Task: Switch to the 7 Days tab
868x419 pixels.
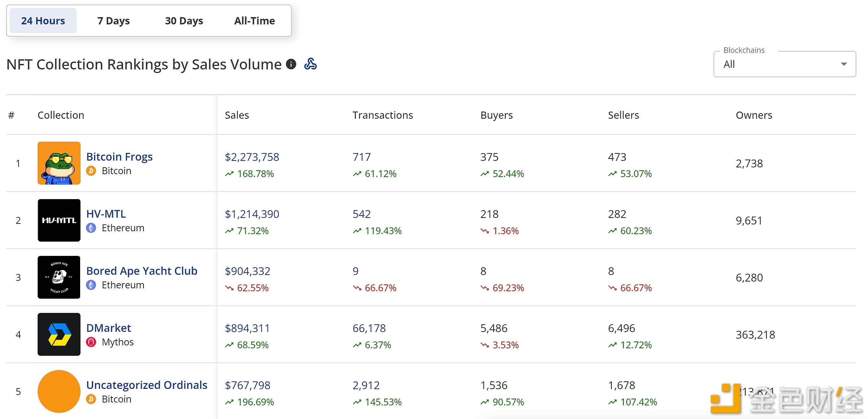Action: coord(113,20)
